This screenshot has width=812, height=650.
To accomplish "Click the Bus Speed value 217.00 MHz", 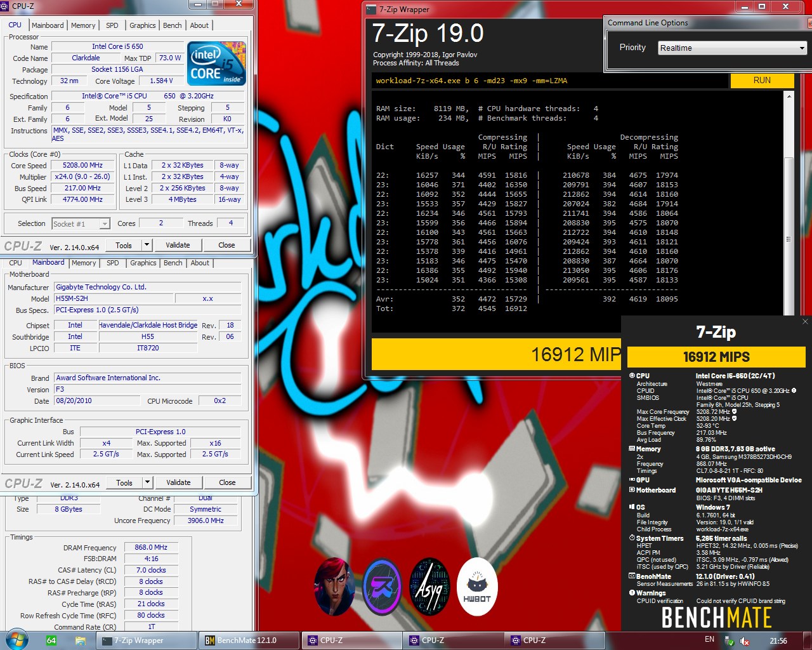I will [82, 188].
